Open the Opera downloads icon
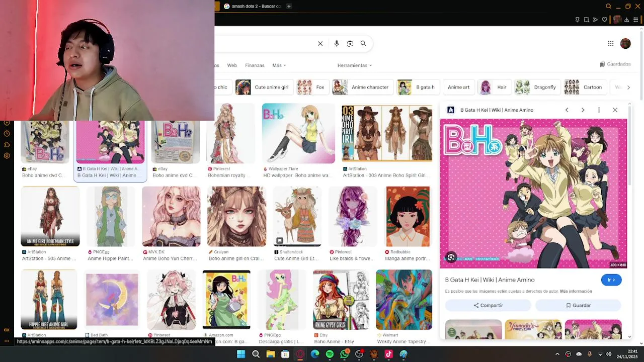The height and width of the screenshot is (362, 644). click(x=626, y=20)
